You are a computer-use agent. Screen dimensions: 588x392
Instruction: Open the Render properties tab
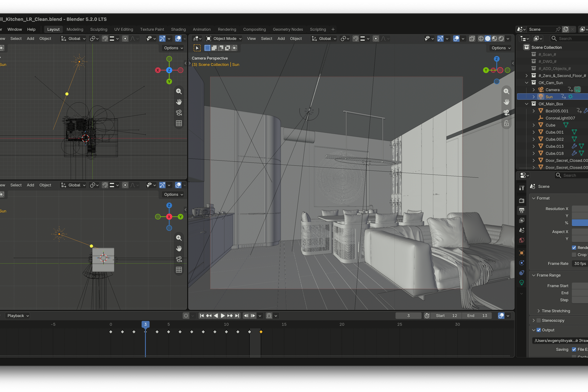pyautogui.click(x=521, y=200)
